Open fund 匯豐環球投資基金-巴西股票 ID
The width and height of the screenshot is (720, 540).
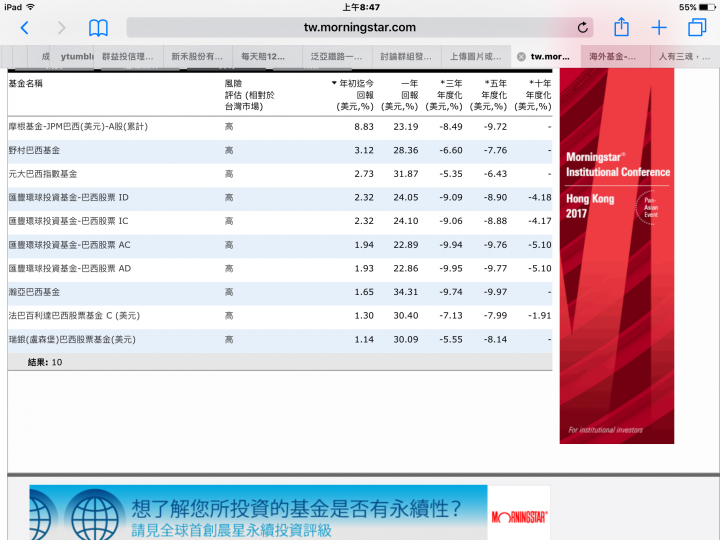click(68, 197)
